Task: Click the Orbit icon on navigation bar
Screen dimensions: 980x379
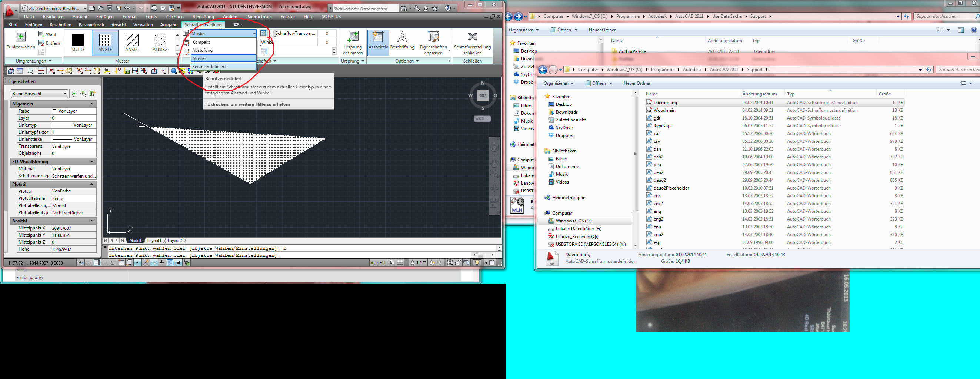Action: [x=494, y=188]
